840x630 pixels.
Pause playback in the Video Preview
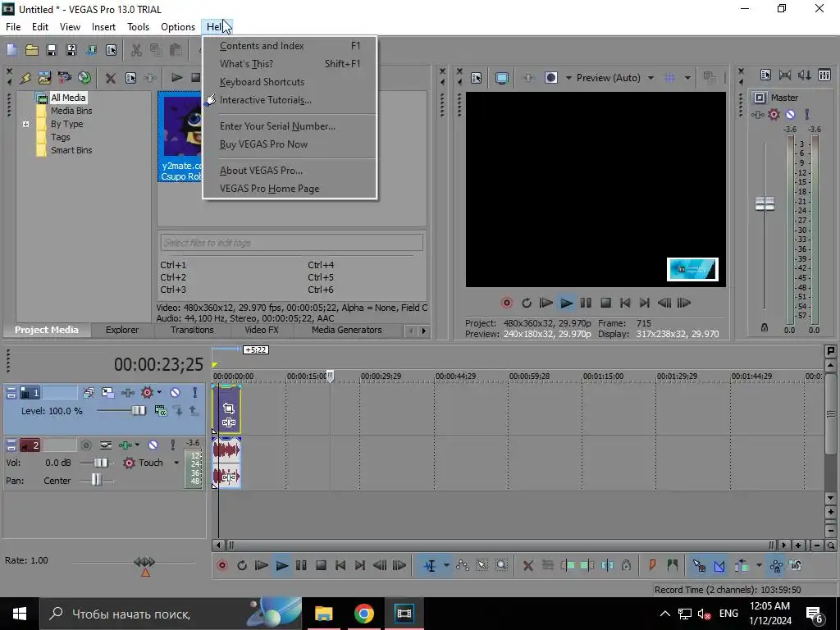coord(586,304)
